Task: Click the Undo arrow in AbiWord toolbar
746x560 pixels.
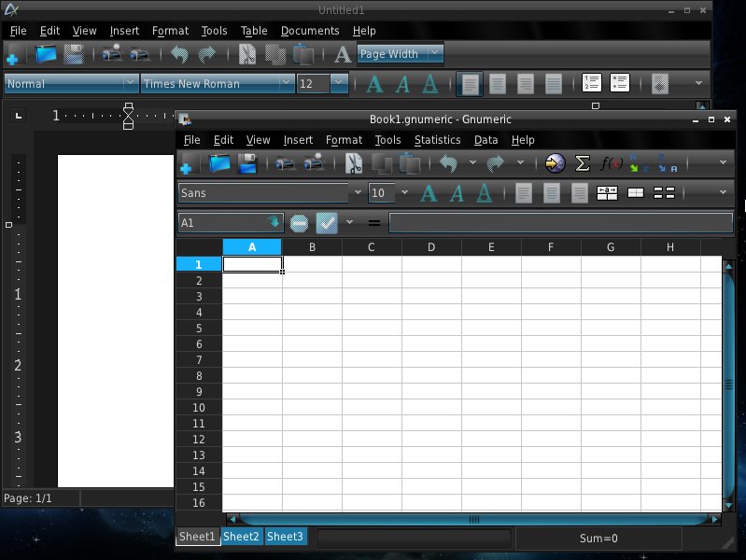Action: click(179, 54)
